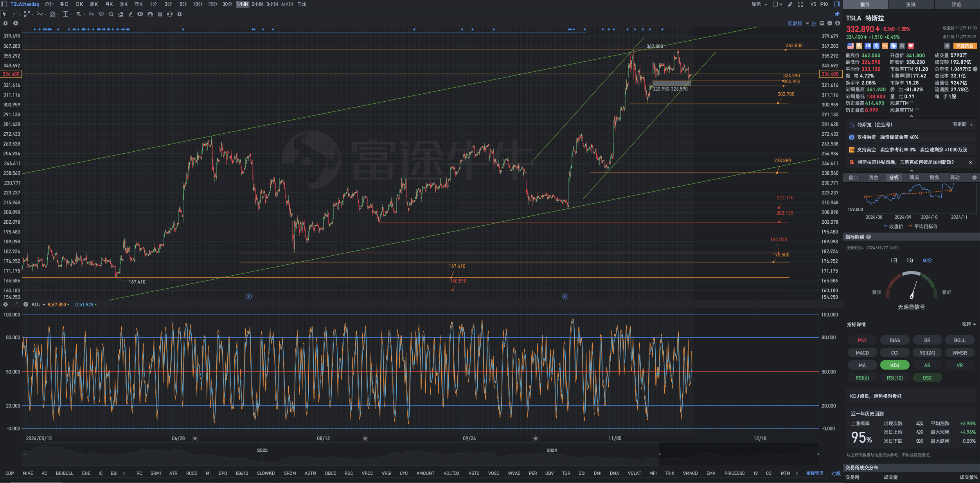Zoom out chart with minus icon
Viewport: 980px width, 483px height.
click(x=830, y=23)
